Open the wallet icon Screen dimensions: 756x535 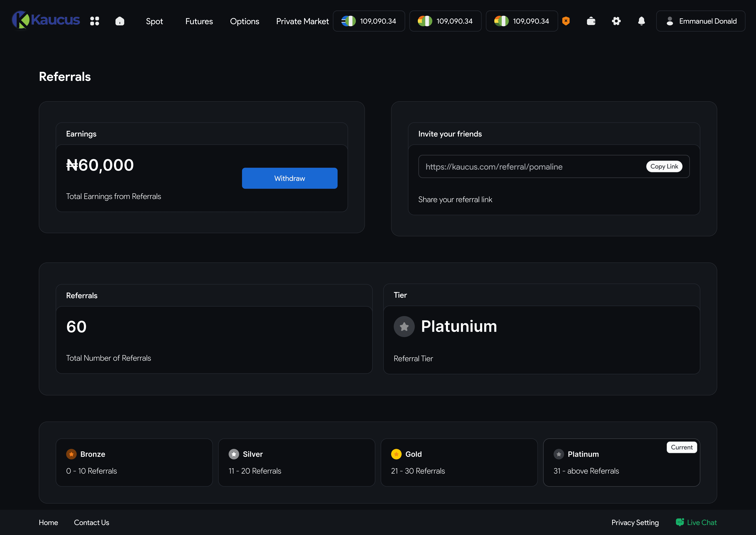pos(591,21)
